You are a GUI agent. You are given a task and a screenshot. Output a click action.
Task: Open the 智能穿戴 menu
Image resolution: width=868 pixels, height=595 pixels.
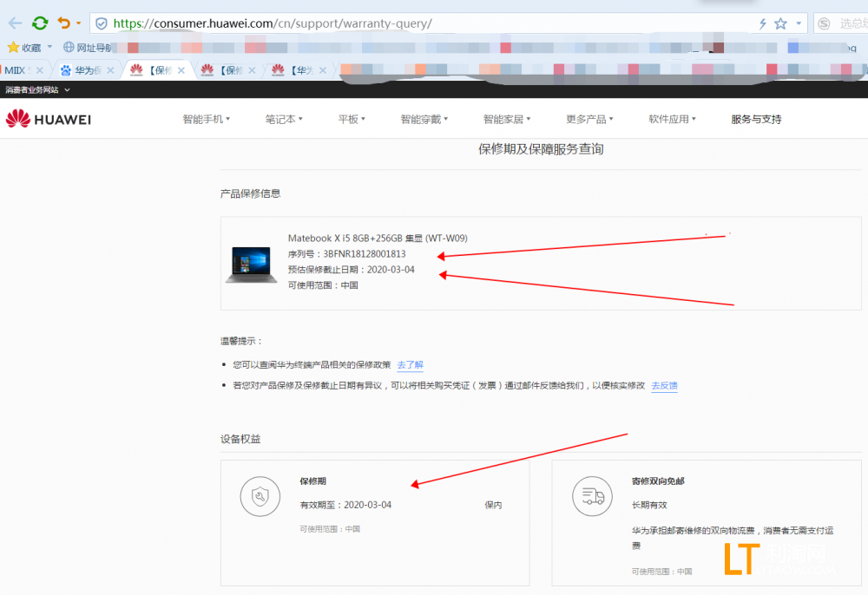(424, 119)
